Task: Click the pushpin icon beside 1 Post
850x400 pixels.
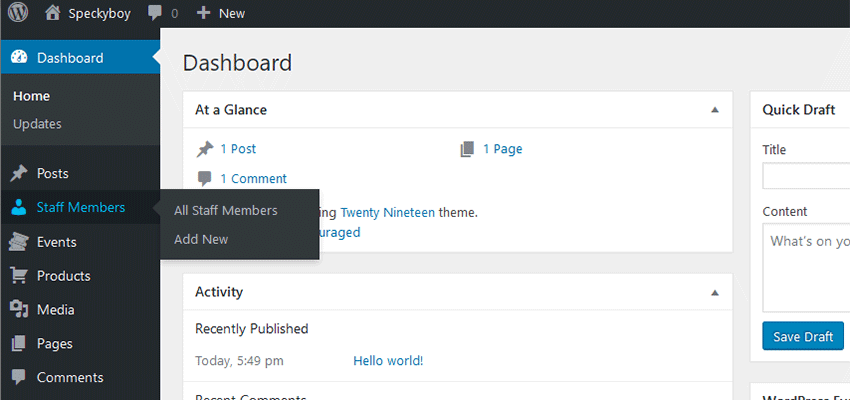Action: (205, 149)
